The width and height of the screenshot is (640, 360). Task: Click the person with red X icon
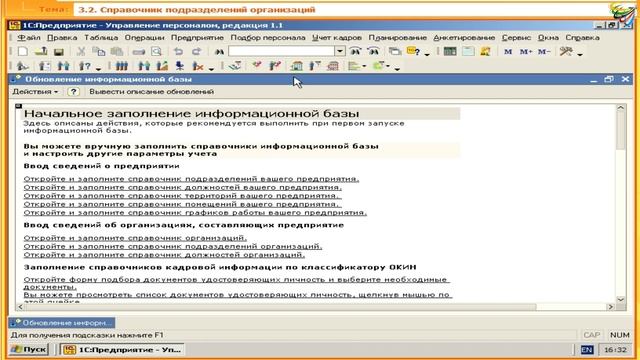coord(198,66)
